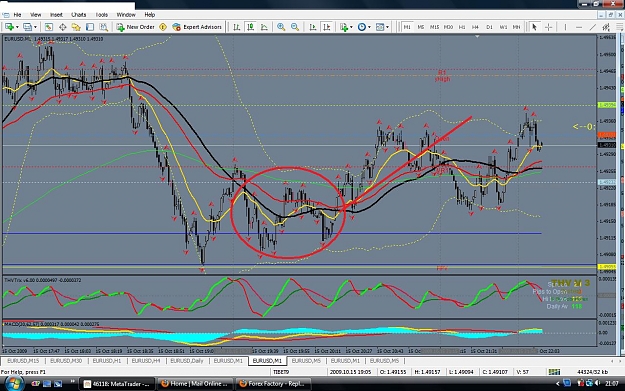Switch chart to candlesticks style
The width and height of the screenshot is (625, 391).
click(x=251, y=27)
